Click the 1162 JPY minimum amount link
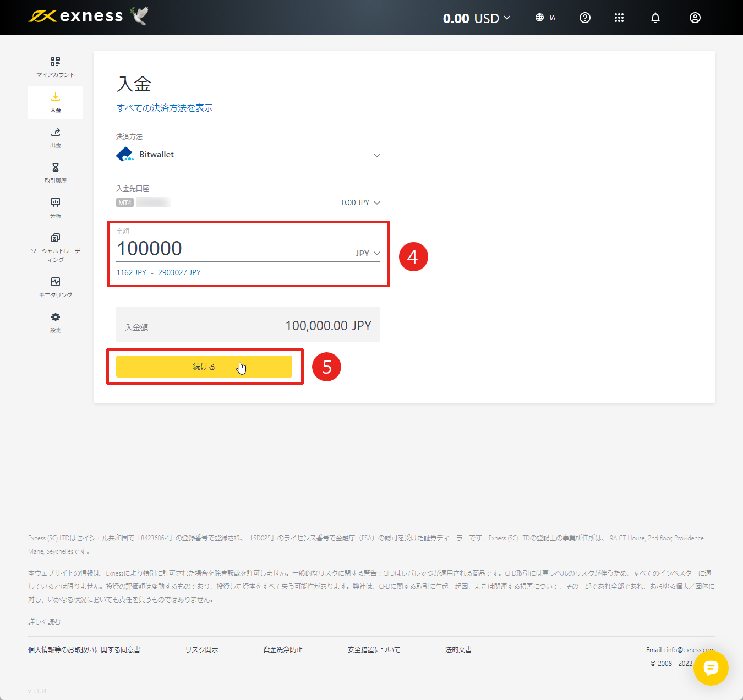Screen dimensions: 743x700 131,272
